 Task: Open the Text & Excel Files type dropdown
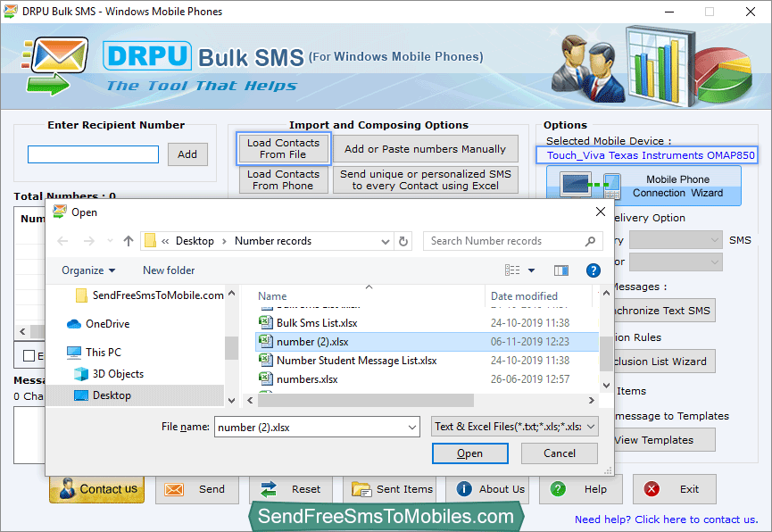coord(514,427)
